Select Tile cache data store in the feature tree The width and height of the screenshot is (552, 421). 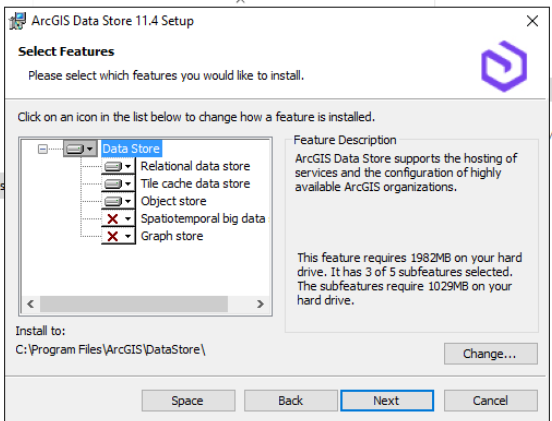[x=195, y=183]
